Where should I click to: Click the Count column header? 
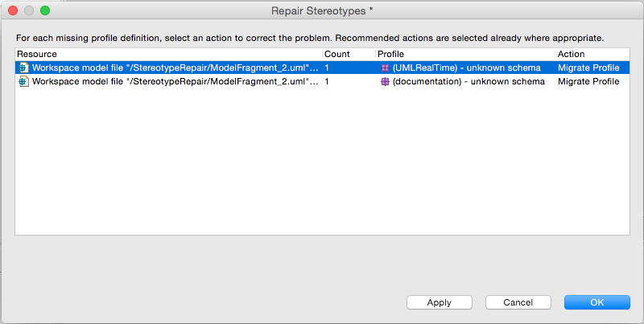pyautogui.click(x=336, y=54)
